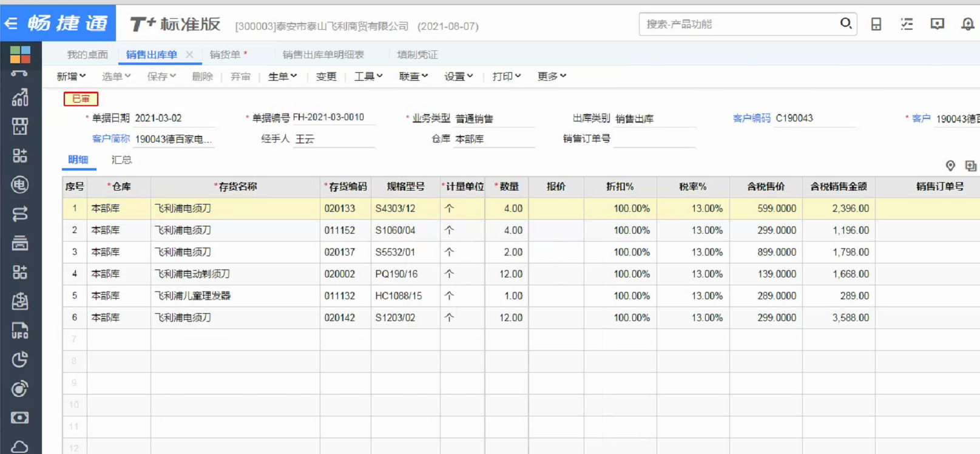Open the bar chart growth icon in sidebar
Viewport: 980px width, 454px height.
[20, 98]
